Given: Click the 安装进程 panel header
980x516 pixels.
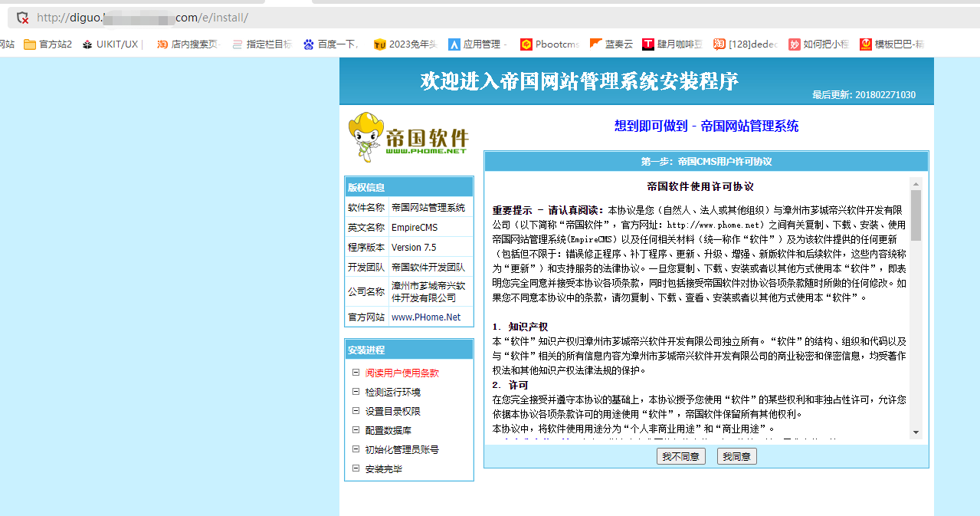Looking at the screenshot, I should click(409, 350).
